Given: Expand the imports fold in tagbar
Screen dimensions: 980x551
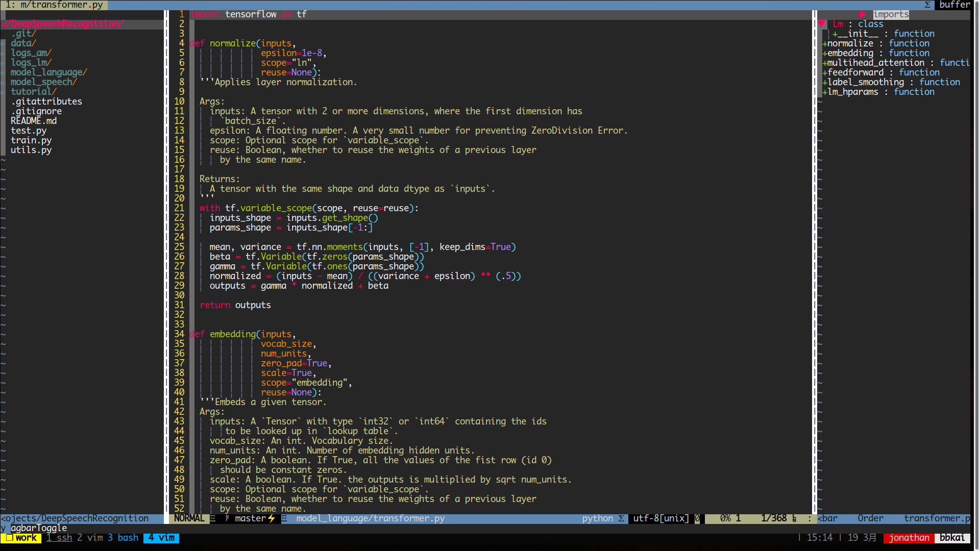Looking at the screenshot, I should point(863,14).
